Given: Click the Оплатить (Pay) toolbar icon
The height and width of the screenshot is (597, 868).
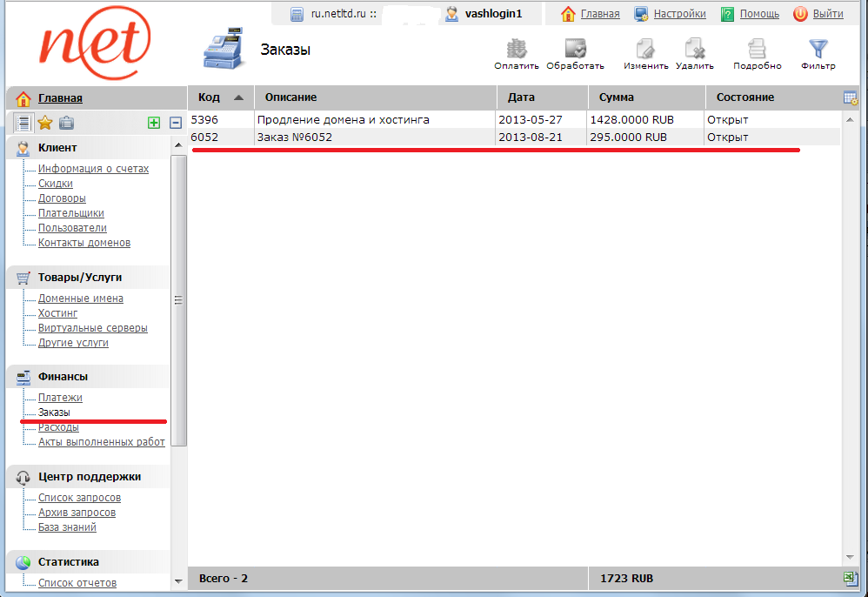Looking at the screenshot, I should [x=517, y=50].
